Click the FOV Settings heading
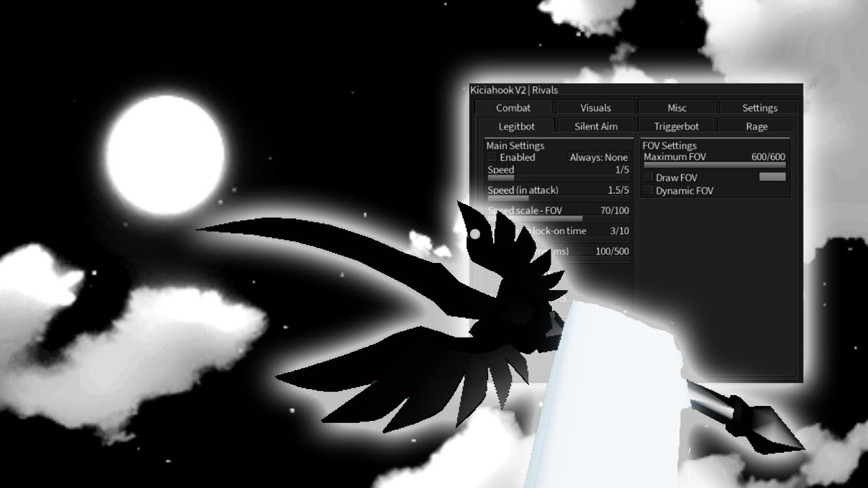Screen dimensions: 868x488 (x=669, y=146)
